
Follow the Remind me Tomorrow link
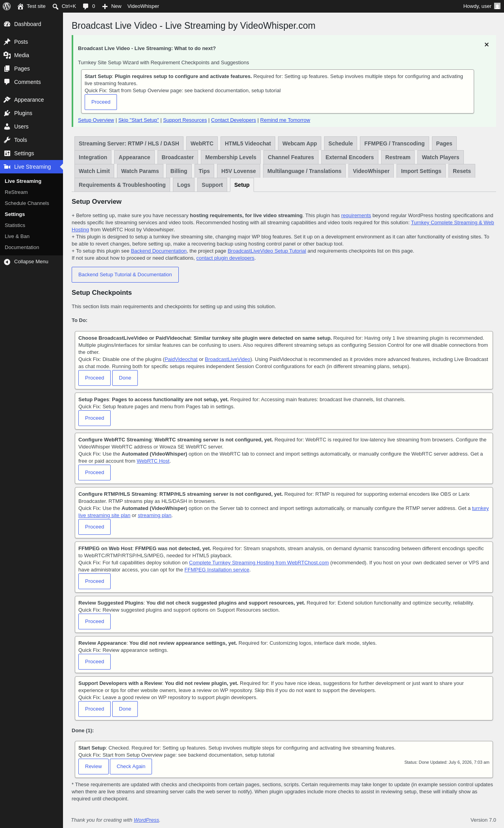[x=285, y=120]
